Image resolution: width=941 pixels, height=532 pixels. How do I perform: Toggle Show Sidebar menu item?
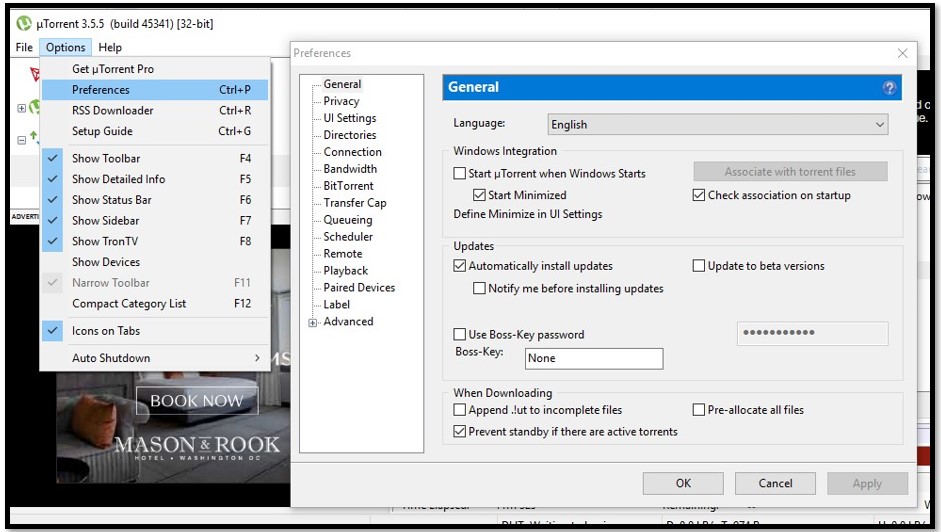(x=155, y=221)
